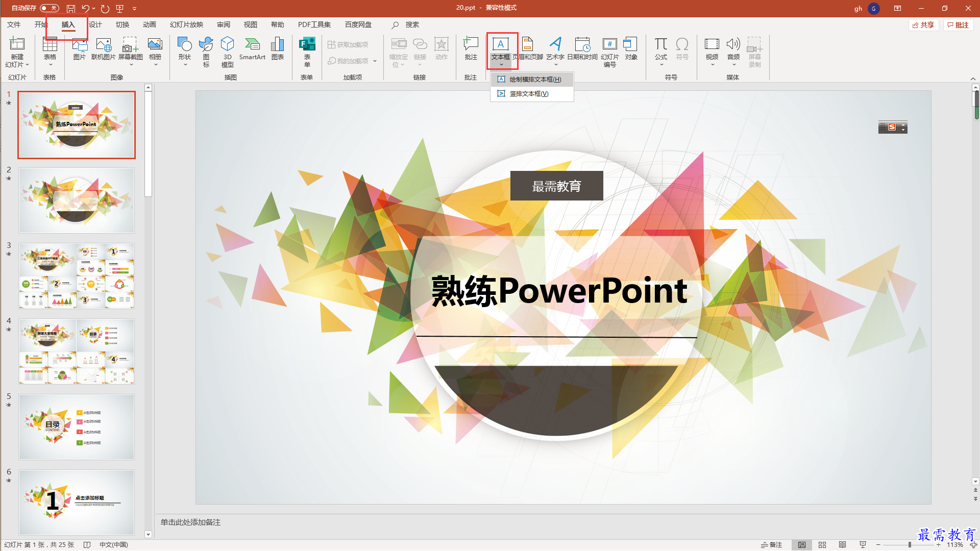Expand the Text Box (文本框) dropdown arrow
The height and width of the screenshot is (551, 980).
(501, 65)
